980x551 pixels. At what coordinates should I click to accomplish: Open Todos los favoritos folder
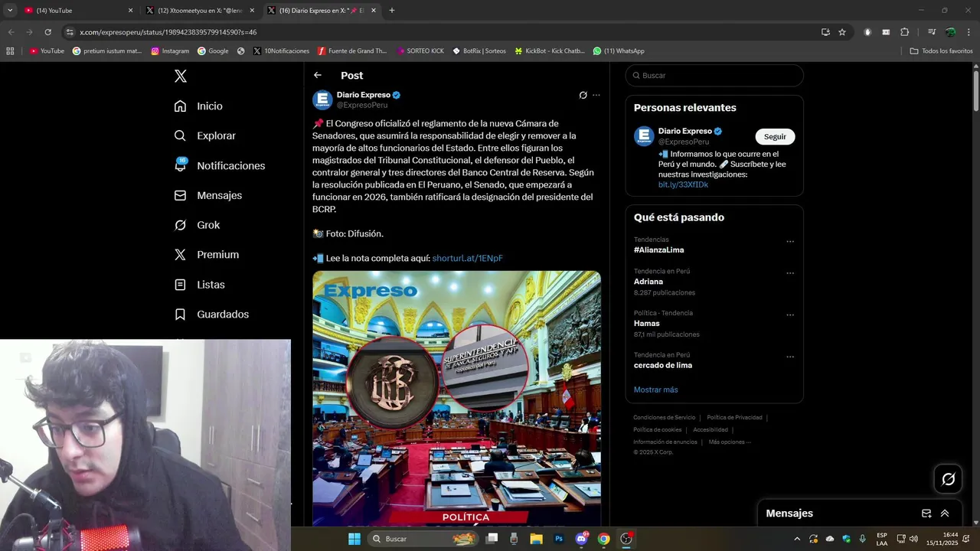tap(941, 51)
